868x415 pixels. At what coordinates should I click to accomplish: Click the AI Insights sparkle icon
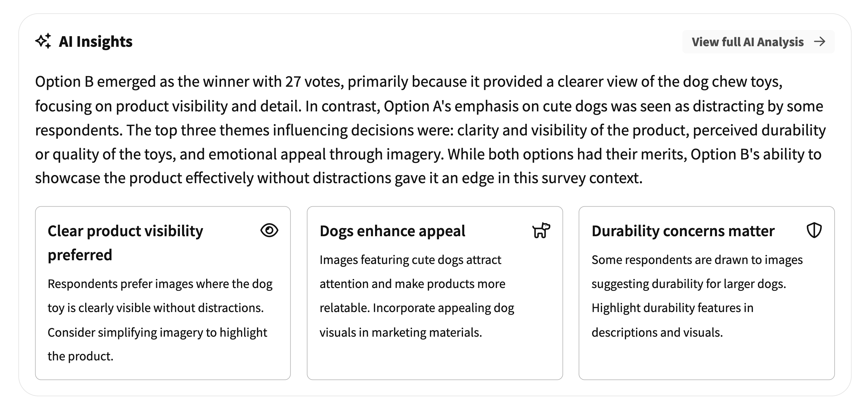click(x=43, y=41)
